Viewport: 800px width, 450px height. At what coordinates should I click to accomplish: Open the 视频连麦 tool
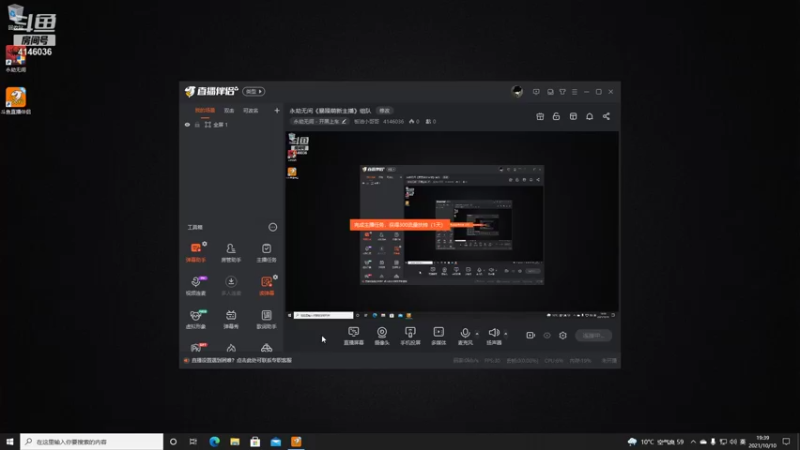[x=195, y=285]
